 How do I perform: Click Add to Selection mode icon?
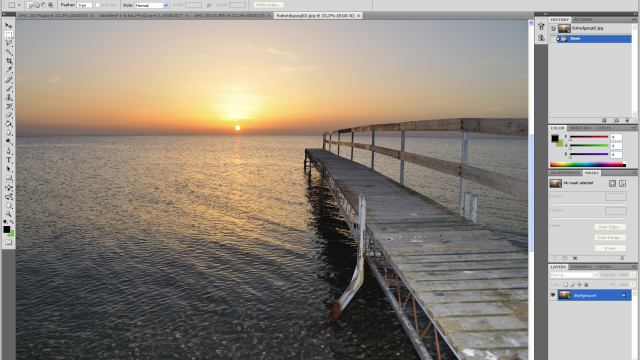pyautogui.click(x=37, y=5)
